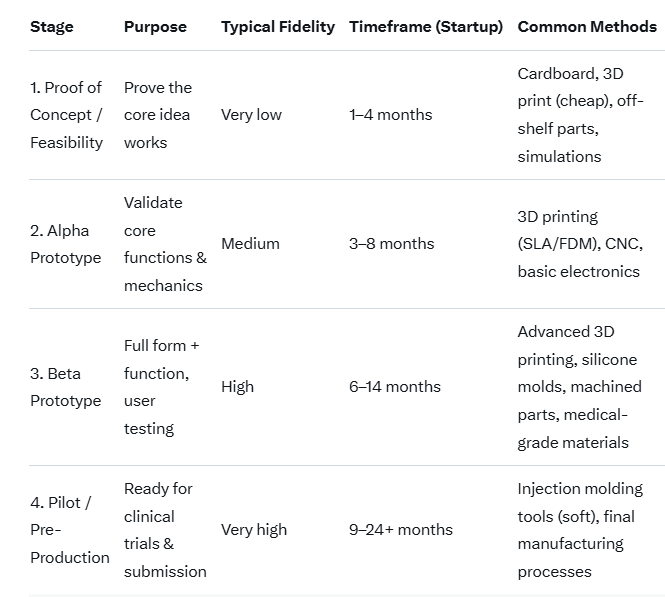665x597 pixels.
Task: Click the "Injection molding tools (soft)" methods cell
Action: 580,530
